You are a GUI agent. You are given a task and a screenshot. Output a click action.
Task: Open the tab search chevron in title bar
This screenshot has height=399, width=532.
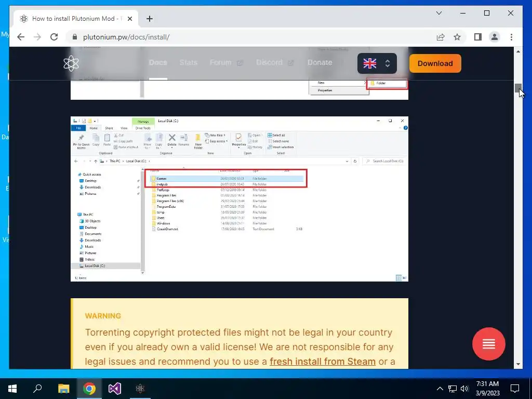(x=438, y=13)
